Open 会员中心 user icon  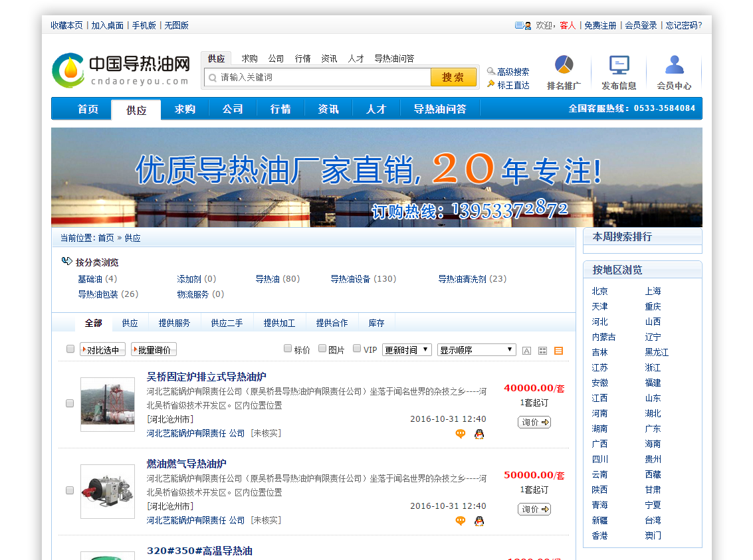coord(674,65)
